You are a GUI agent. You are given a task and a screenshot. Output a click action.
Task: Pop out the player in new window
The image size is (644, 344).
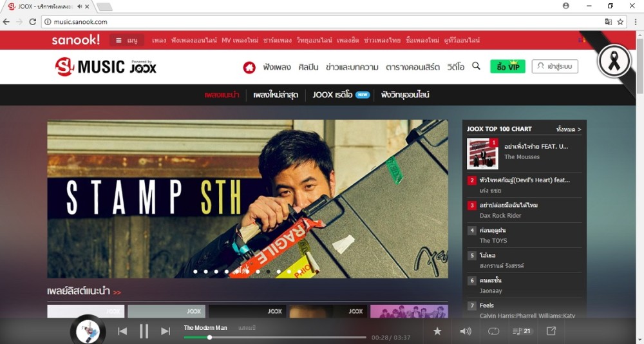[551, 331]
